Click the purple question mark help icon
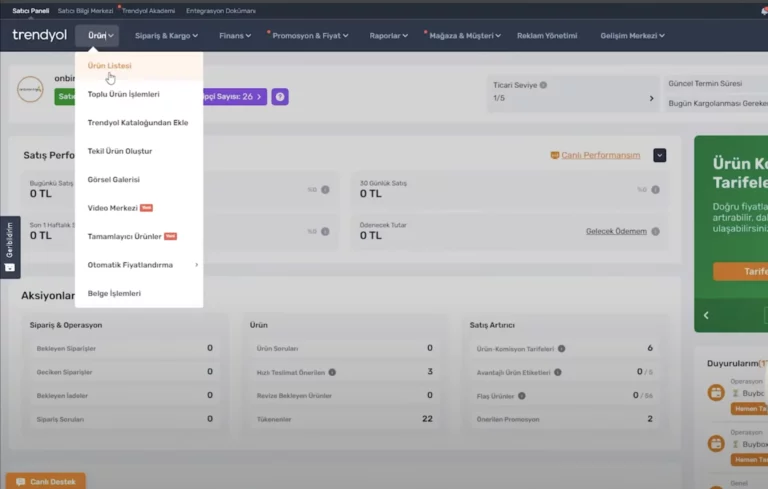The width and height of the screenshot is (768, 489). [280, 97]
